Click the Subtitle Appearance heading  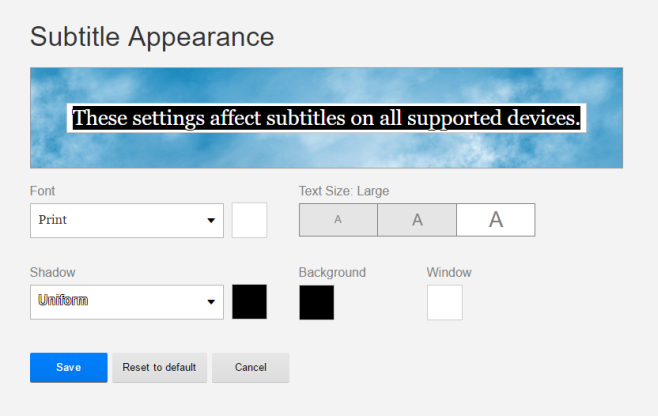pyautogui.click(x=152, y=37)
